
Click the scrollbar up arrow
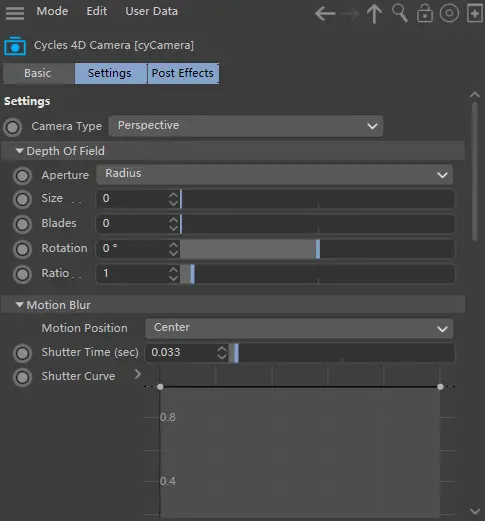click(475, 95)
